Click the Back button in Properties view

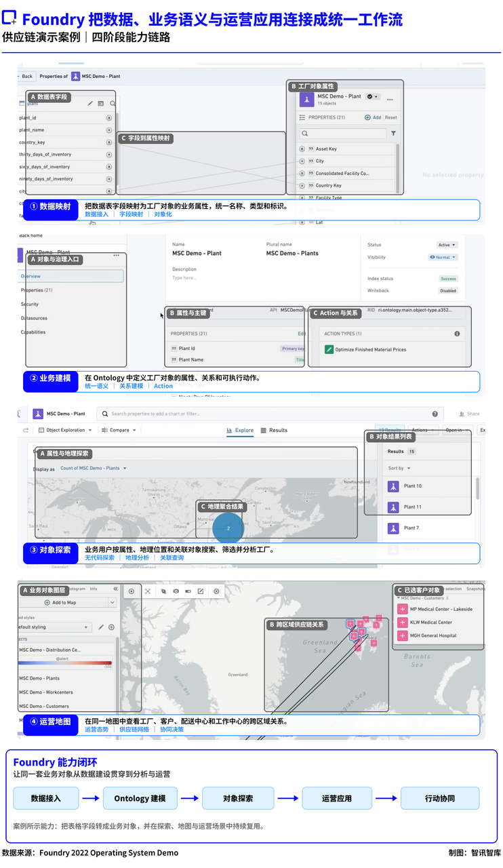[x=26, y=76]
